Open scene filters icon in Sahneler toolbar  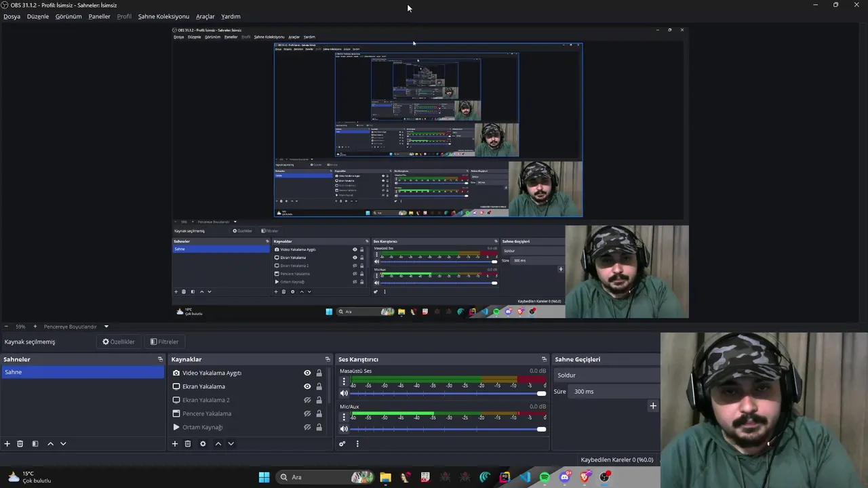(35, 444)
